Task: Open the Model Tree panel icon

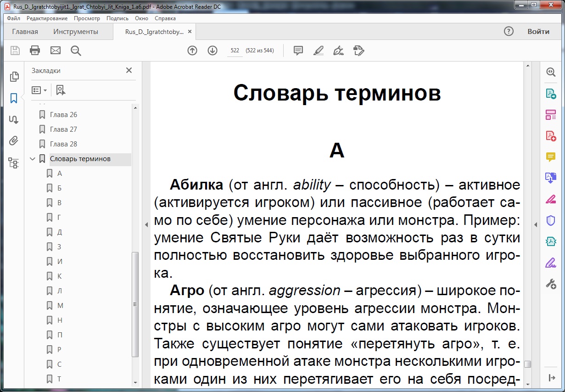Action: 14,162
